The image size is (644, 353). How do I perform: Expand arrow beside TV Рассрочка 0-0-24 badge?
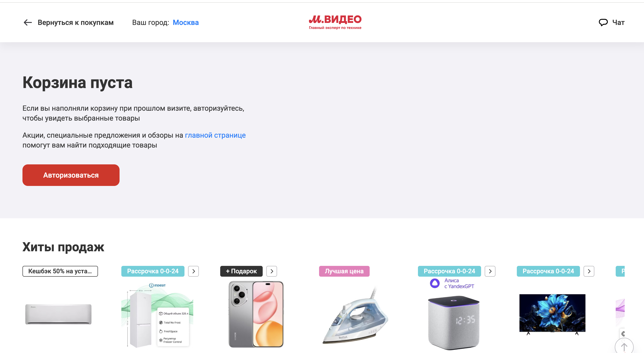[589, 271]
